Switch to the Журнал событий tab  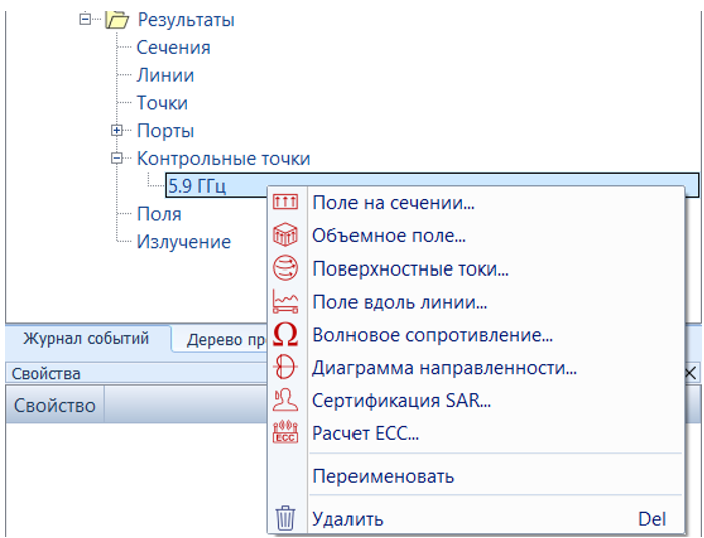point(86,339)
